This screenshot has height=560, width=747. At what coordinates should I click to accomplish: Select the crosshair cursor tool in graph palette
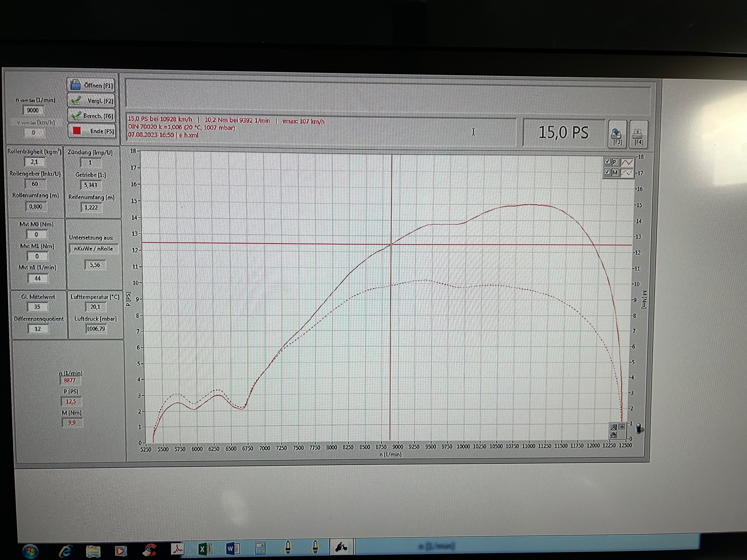pos(622,427)
